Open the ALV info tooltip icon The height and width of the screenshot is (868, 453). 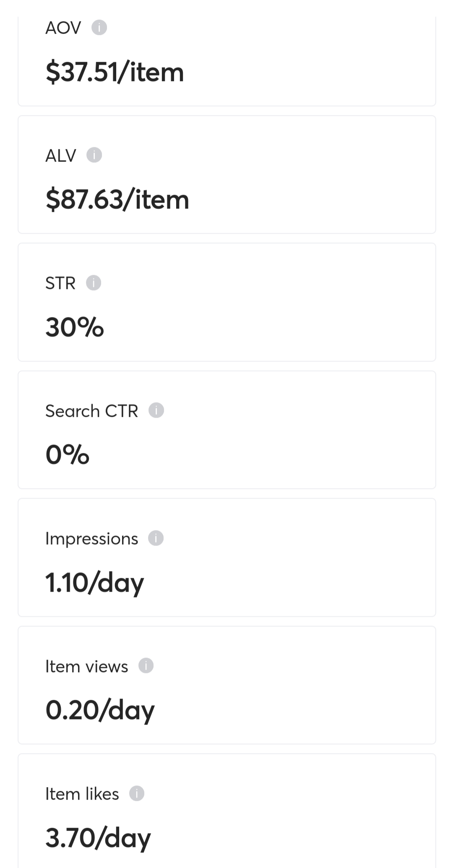(94, 155)
